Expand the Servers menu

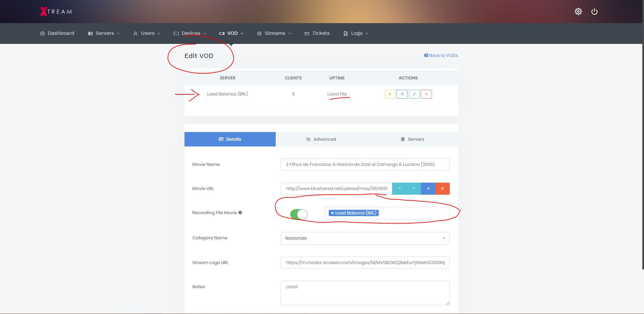click(104, 34)
